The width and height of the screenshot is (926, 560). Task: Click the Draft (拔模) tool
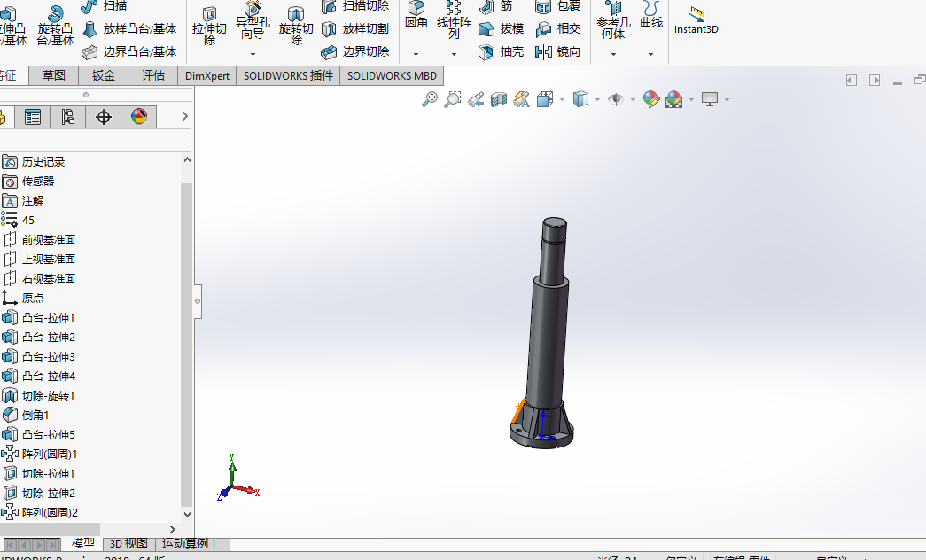click(x=501, y=29)
